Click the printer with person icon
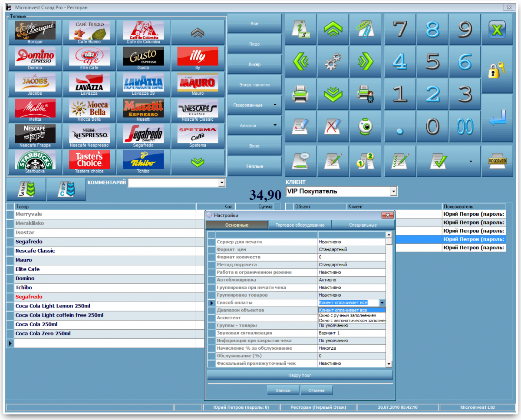The image size is (521, 420). click(365, 94)
